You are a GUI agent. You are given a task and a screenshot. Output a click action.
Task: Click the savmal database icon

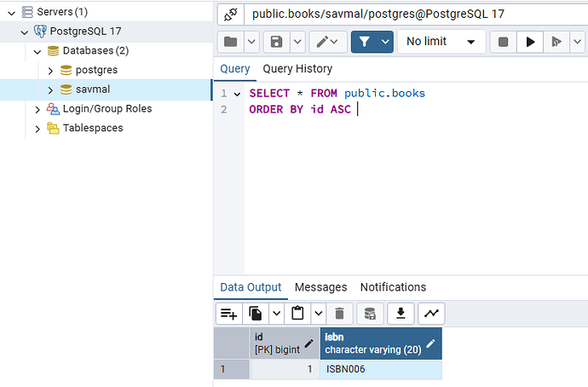point(66,90)
